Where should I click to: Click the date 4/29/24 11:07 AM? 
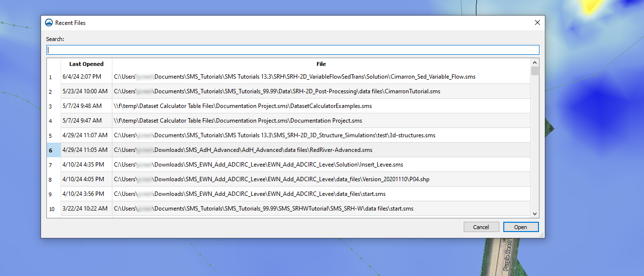click(x=85, y=135)
